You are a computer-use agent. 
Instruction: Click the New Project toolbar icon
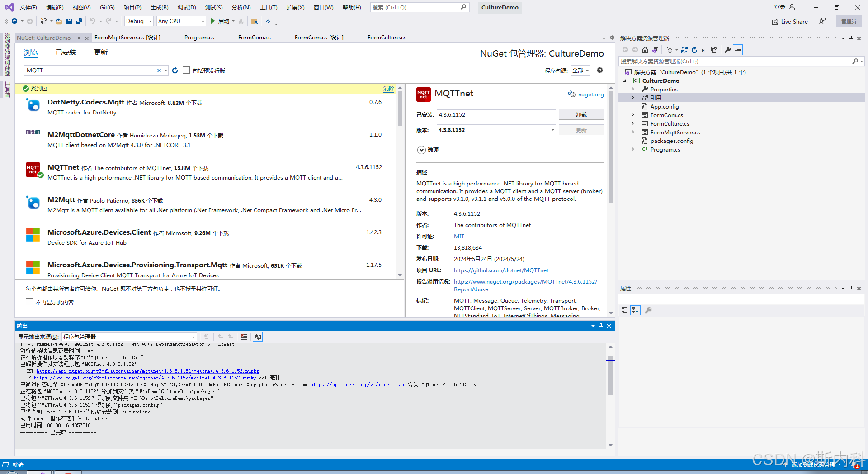coord(43,21)
